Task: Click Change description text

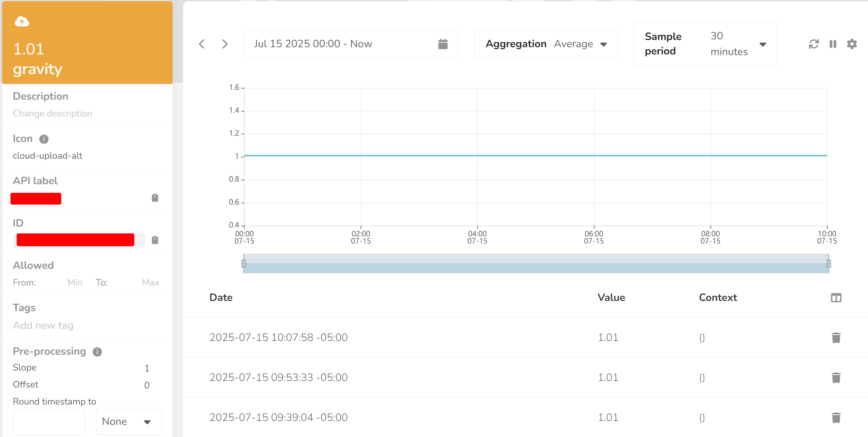Action: click(52, 113)
